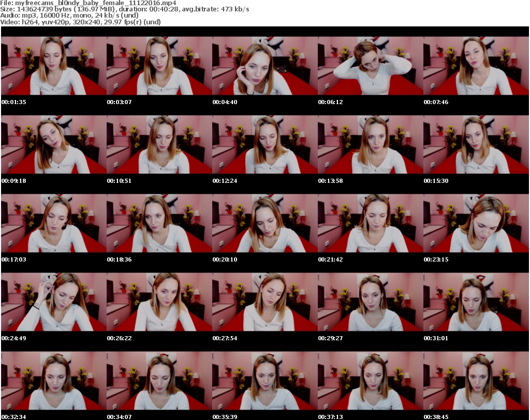Choose the frame above timestamp 00:06:12
Viewport: 530px width, 420px height.
coord(370,66)
